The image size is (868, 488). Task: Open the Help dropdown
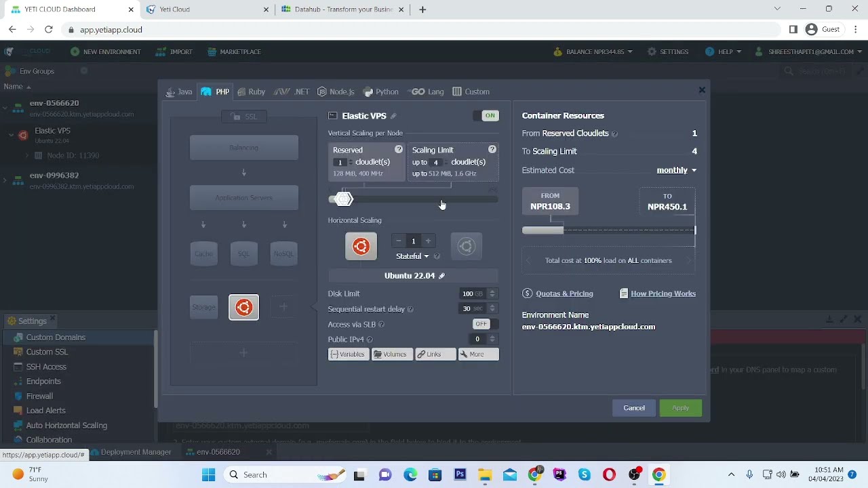[x=723, y=52]
